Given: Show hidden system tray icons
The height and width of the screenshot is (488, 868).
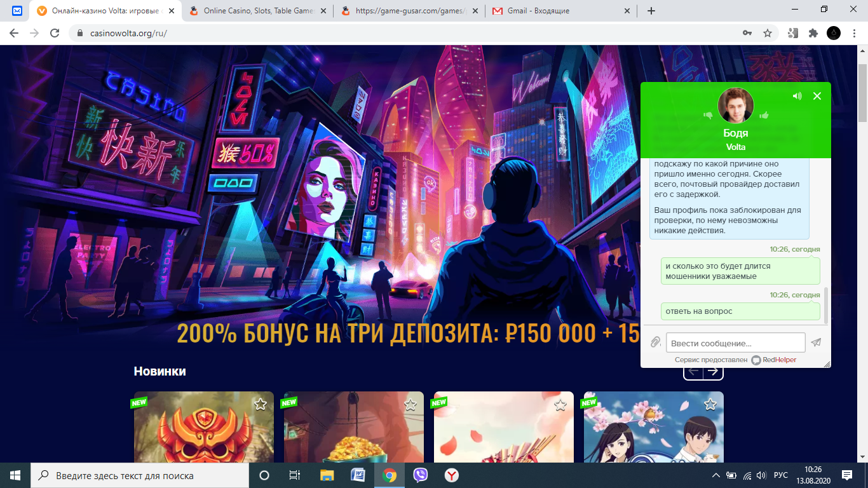Looking at the screenshot, I should (716, 475).
